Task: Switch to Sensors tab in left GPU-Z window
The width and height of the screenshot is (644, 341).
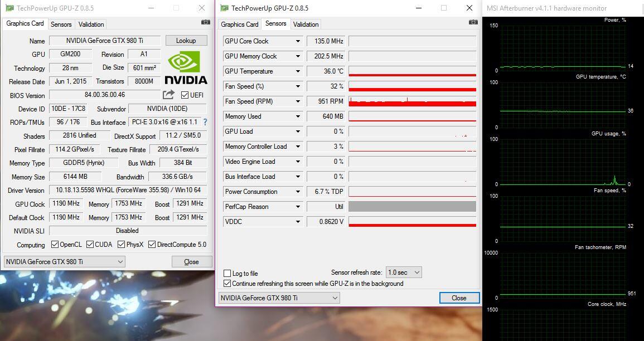Action: [x=61, y=24]
